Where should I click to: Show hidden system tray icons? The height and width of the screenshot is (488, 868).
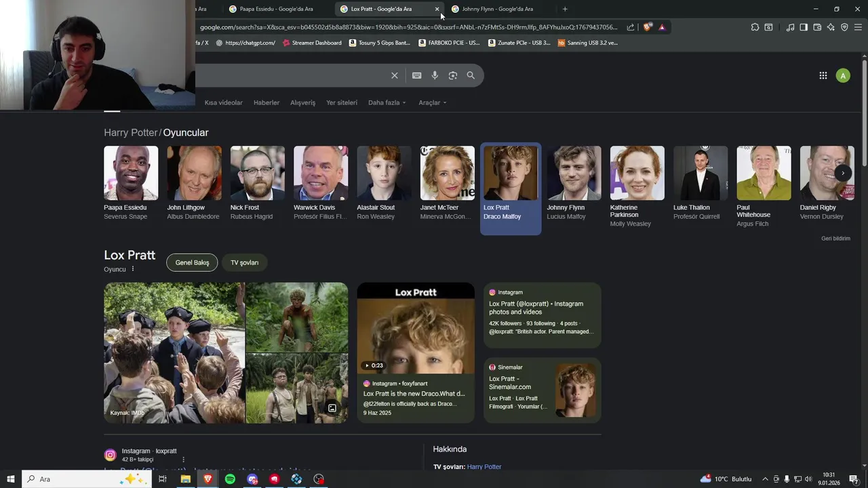[x=765, y=479]
